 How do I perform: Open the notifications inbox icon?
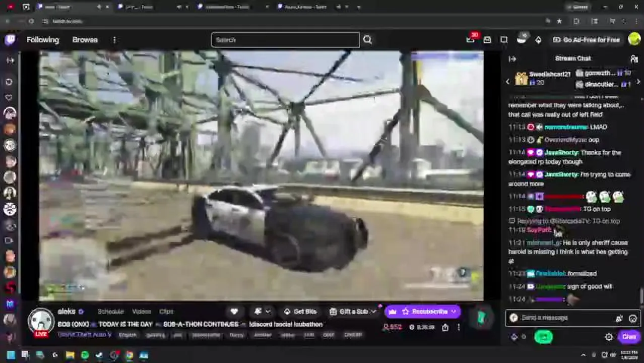487,40
